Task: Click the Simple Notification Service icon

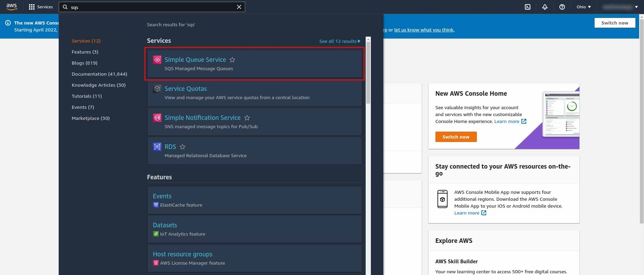Action: pyautogui.click(x=157, y=118)
